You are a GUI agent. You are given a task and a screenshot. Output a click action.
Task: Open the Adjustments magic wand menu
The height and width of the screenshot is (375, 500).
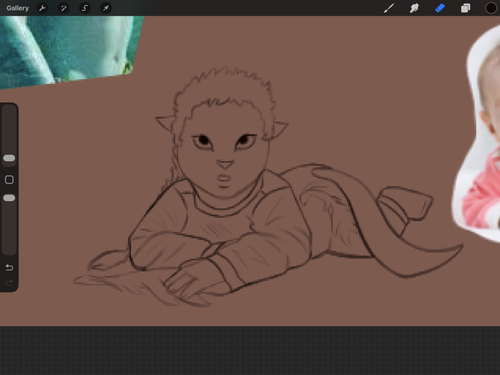pyautogui.click(x=63, y=8)
